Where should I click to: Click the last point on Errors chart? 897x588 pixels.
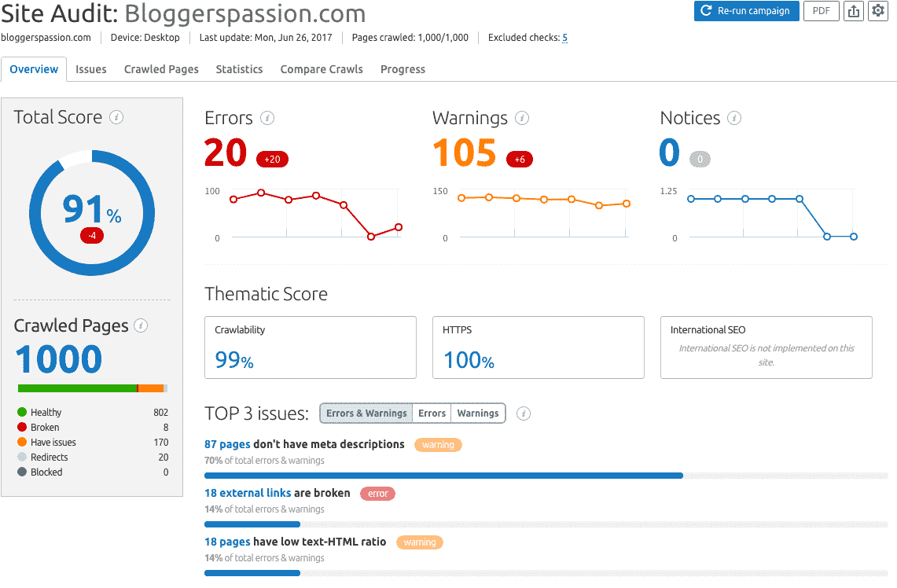point(399,227)
